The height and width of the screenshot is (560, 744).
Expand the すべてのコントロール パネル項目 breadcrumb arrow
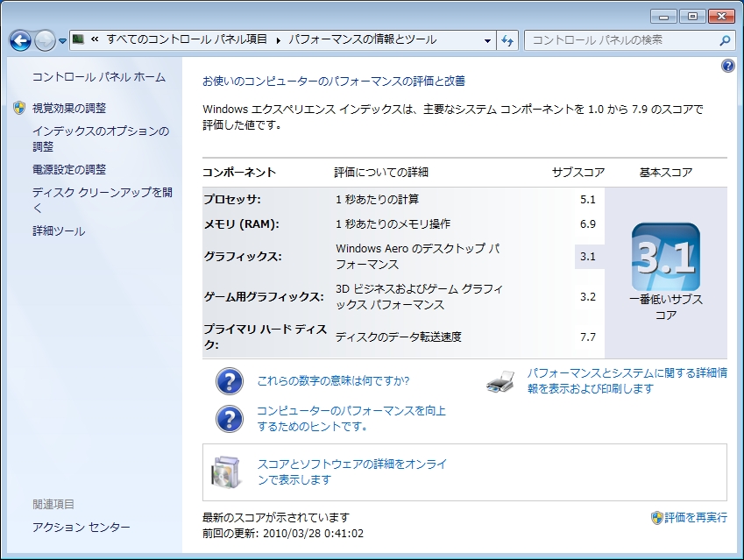pos(279,40)
